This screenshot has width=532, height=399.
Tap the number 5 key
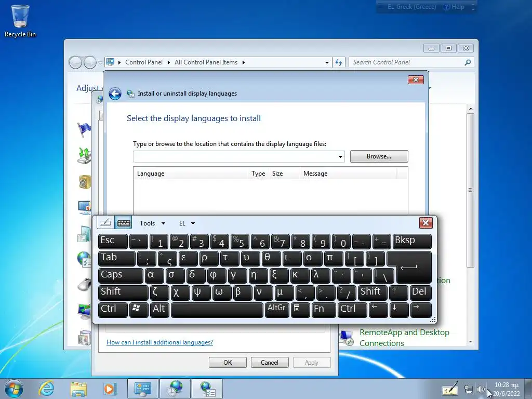[x=240, y=242]
